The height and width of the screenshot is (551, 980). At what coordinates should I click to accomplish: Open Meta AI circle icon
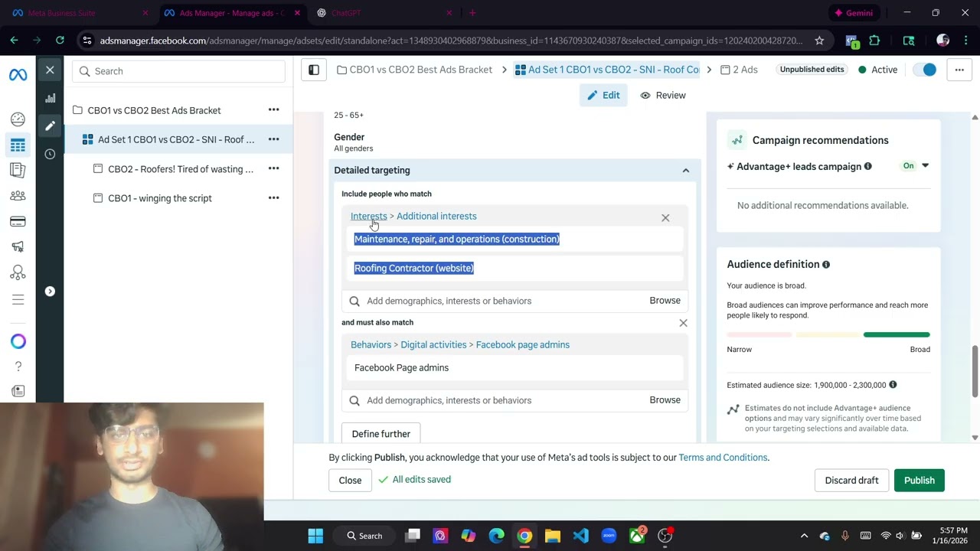(18, 341)
